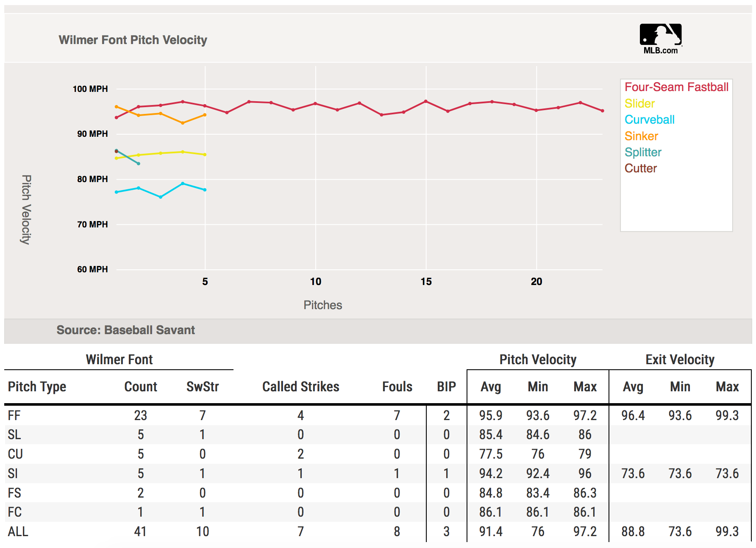Screen dimensions: 756x548
Task: Select the Fouls column header
Action: [x=397, y=387]
